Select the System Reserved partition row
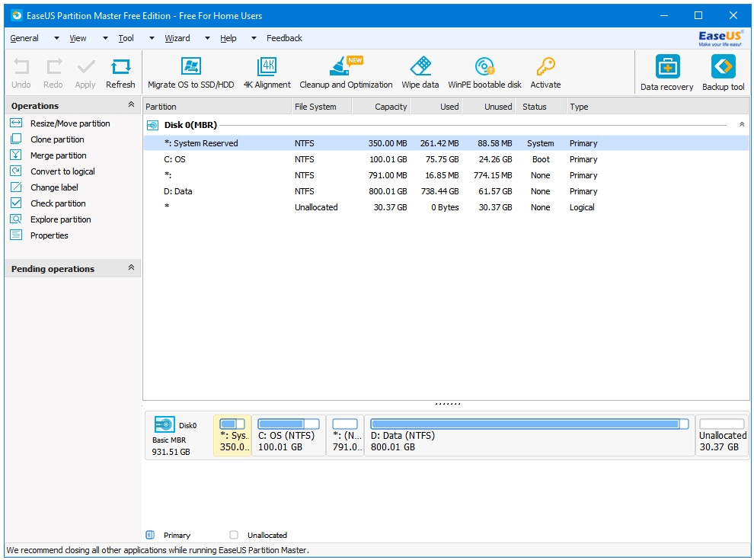 click(x=446, y=143)
